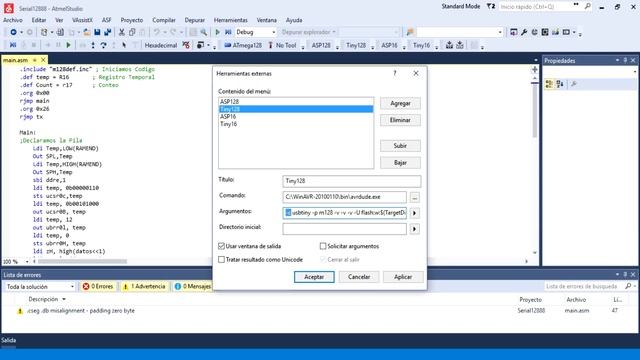The width and height of the screenshot is (640, 360).
Task: Click the editor vertical scrollbar thumb
Action: tap(535, 110)
